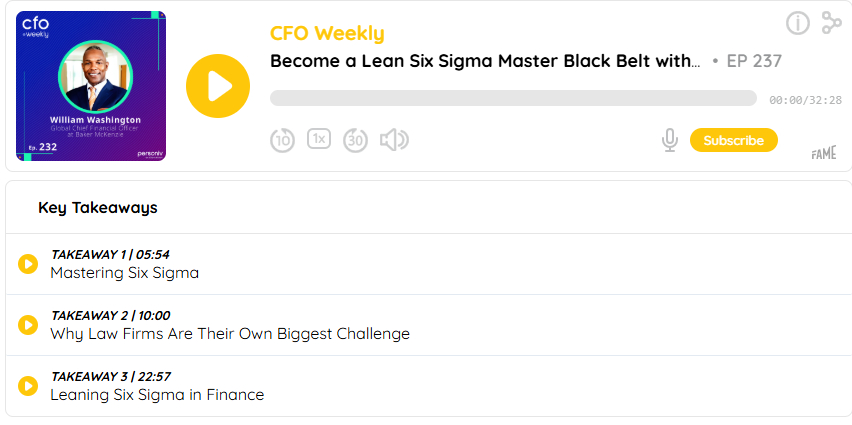The height and width of the screenshot is (425, 852).
Task: Open the CFO Weekly show link
Action: coord(327,33)
